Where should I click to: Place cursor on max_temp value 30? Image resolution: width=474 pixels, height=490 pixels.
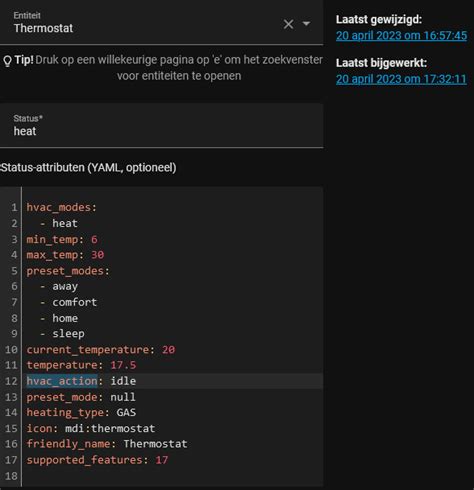(98, 255)
